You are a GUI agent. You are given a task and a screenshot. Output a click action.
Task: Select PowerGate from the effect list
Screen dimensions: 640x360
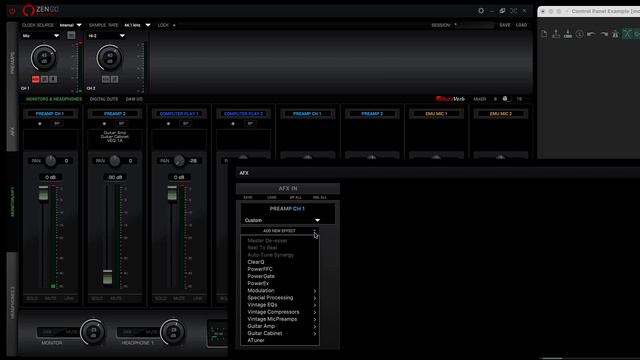tap(261, 276)
